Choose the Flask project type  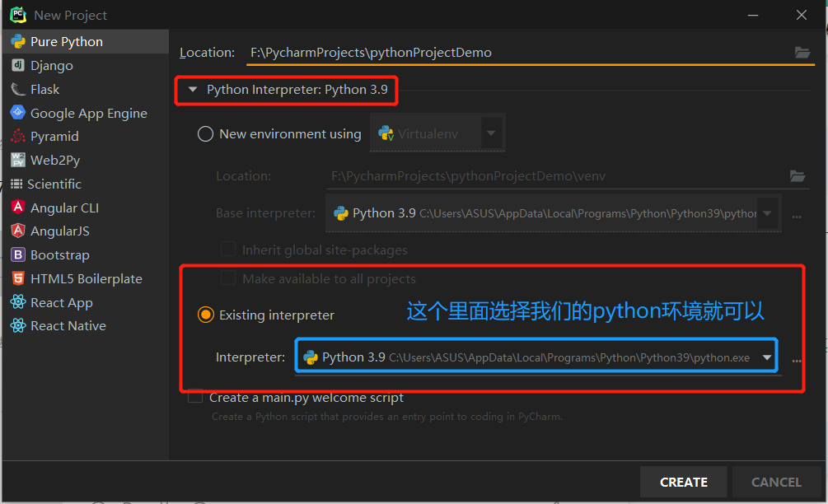click(x=86, y=89)
